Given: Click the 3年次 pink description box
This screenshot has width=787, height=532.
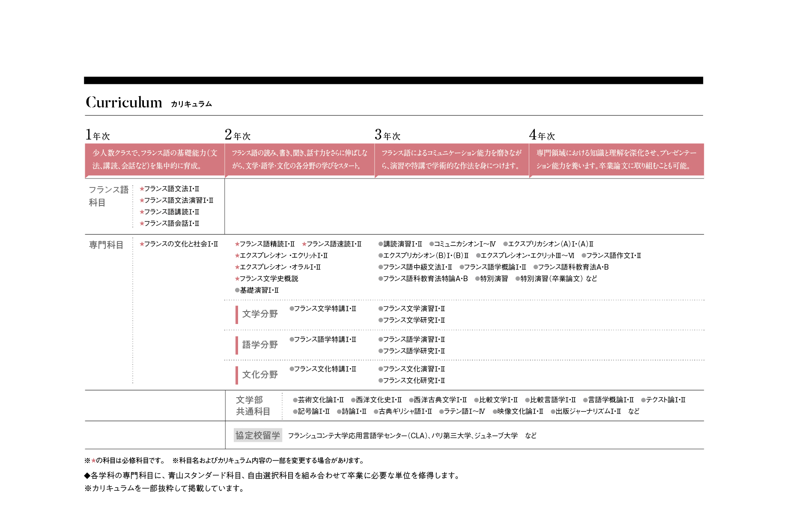Looking at the screenshot, I should coord(452,160).
